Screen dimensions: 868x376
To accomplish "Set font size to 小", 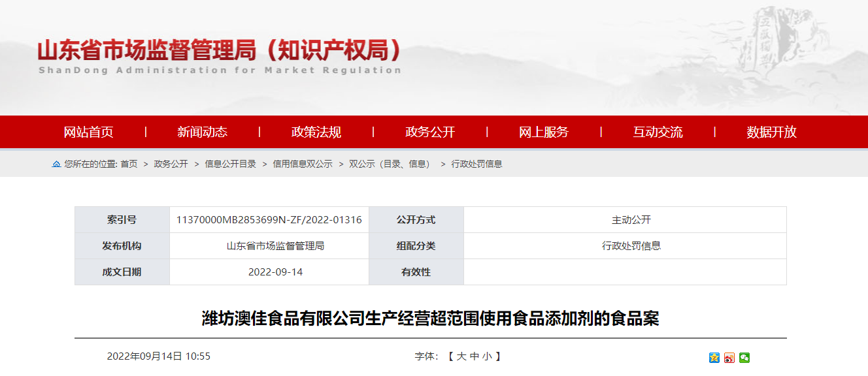I will pos(487,356).
